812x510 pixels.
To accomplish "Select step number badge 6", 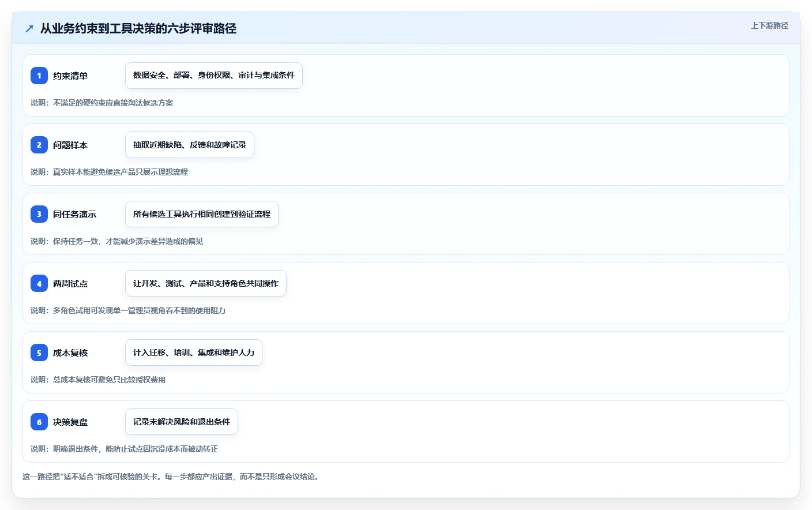I will click(39, 422).
